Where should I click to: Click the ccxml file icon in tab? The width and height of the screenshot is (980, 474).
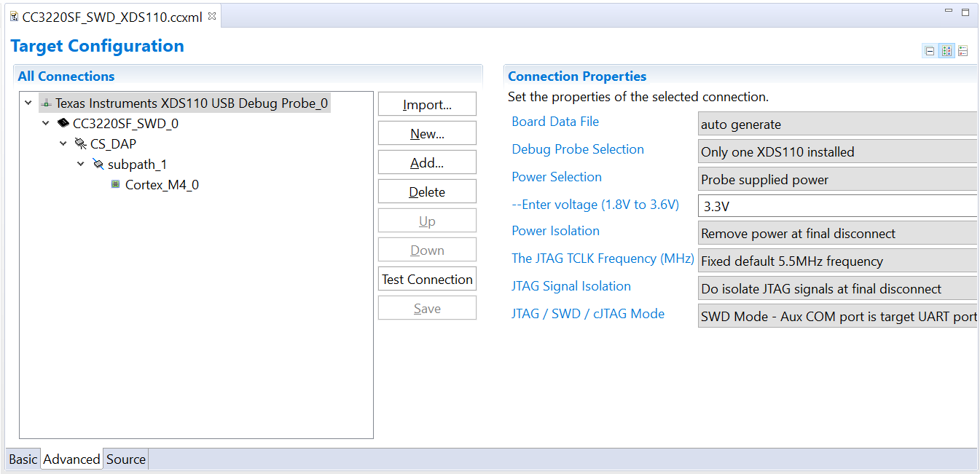(x=14, y=17)
